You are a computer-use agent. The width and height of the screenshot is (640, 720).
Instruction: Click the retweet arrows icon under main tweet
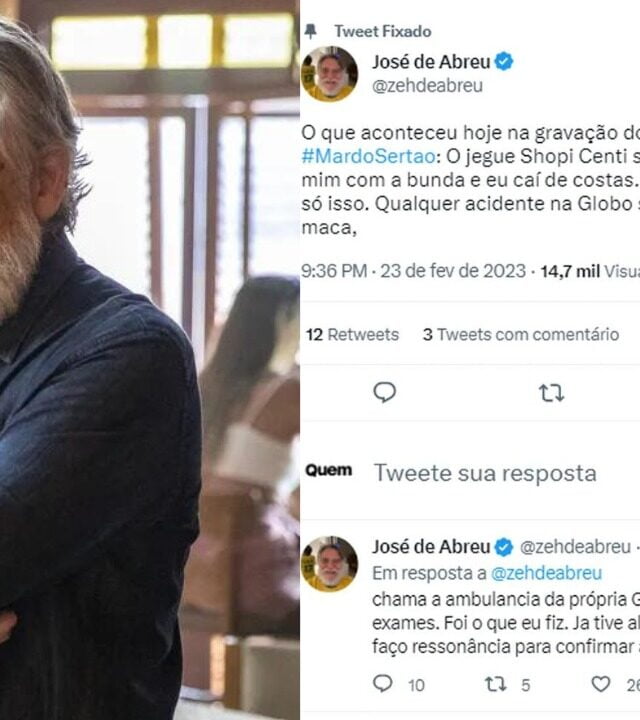tap(551, 393)
